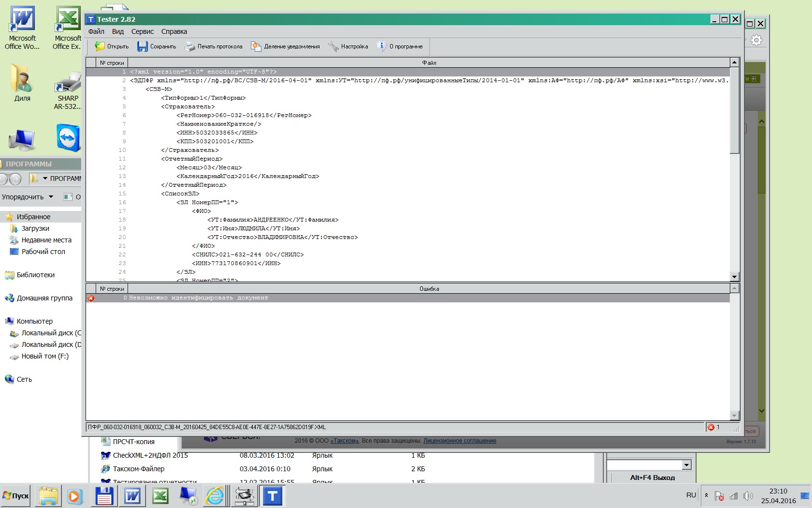Select Компьютер in navigation pane

click(34, 321)
